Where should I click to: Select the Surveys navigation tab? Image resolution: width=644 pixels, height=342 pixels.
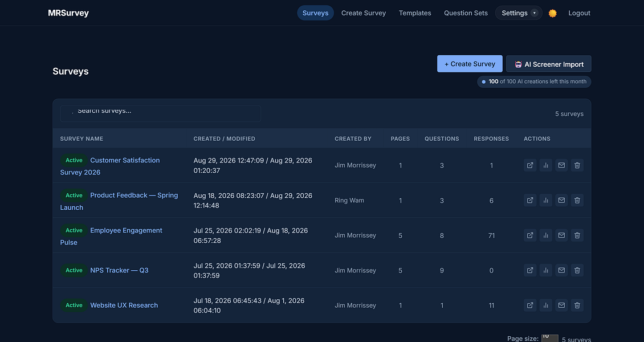pos(315,13)
